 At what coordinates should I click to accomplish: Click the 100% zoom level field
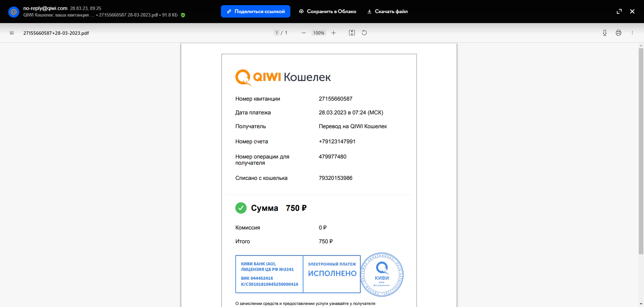click(x=319, y=33)
